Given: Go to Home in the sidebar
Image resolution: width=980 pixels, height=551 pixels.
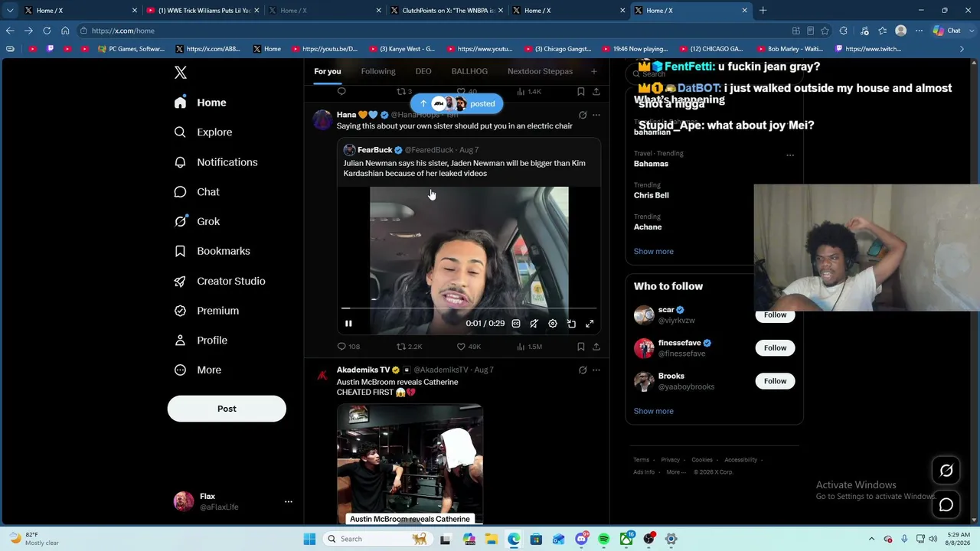Looking at the screenshot, I should tap(200, 103).
